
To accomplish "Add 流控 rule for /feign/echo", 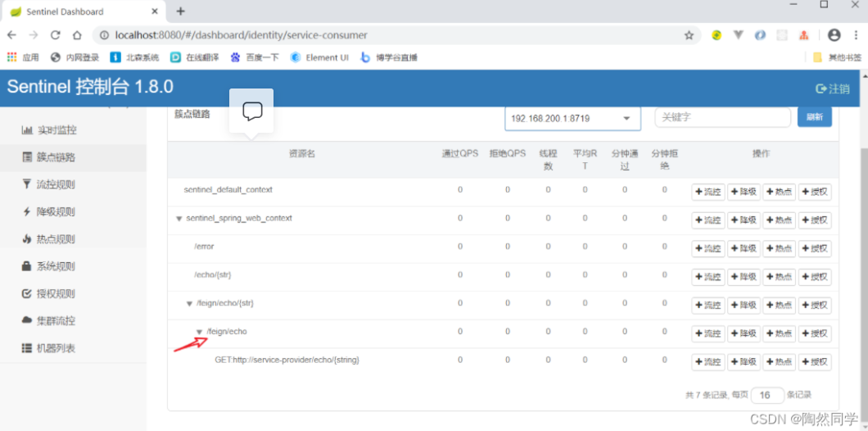I will 708,333.
